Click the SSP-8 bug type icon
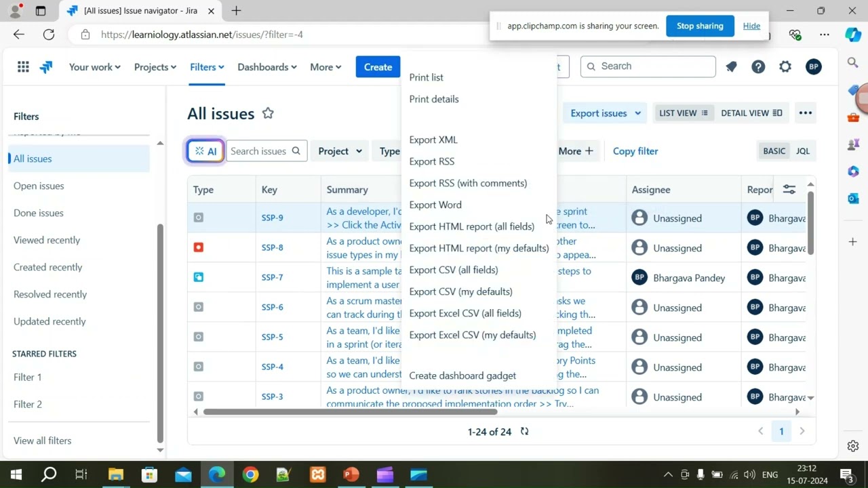This screenshot has height=488, width=868. coord(199,247)
